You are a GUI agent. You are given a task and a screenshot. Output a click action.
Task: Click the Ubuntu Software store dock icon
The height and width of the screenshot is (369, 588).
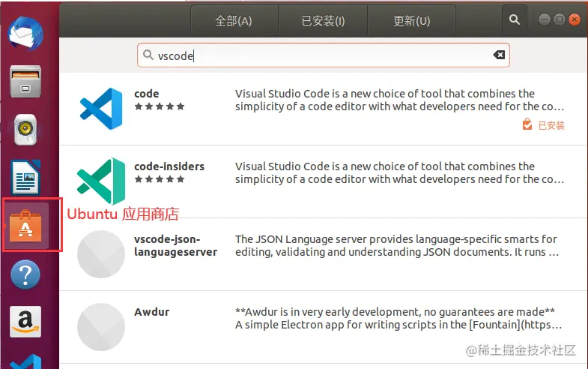coord(25,226)
